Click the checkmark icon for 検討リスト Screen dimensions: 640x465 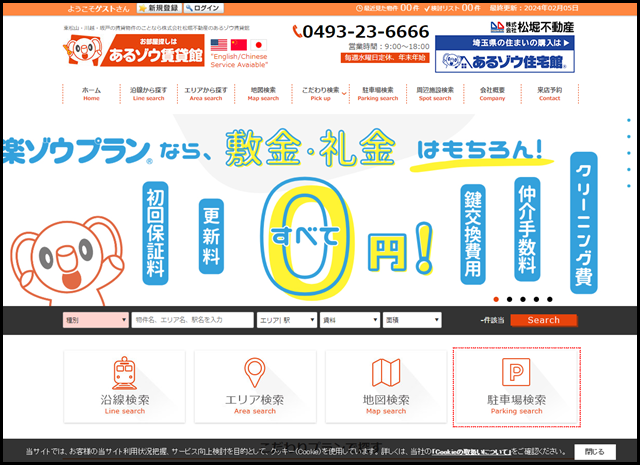[427, 8]
